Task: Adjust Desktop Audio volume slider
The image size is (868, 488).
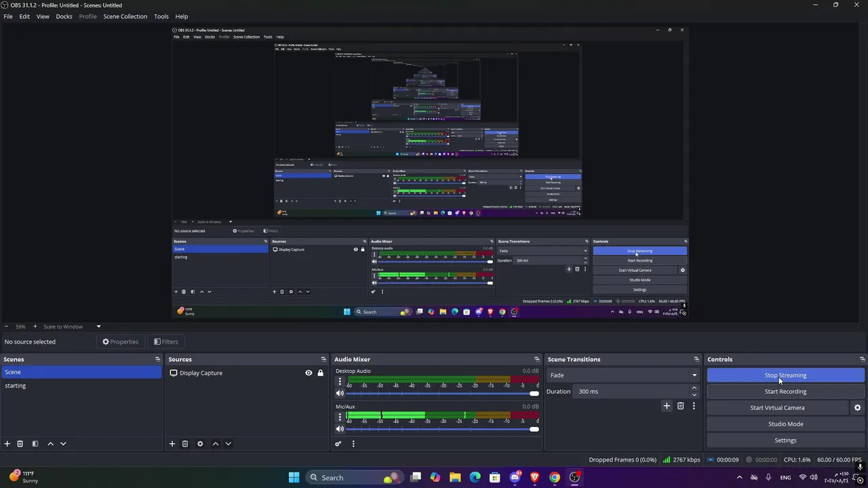Action: (443, 394)
